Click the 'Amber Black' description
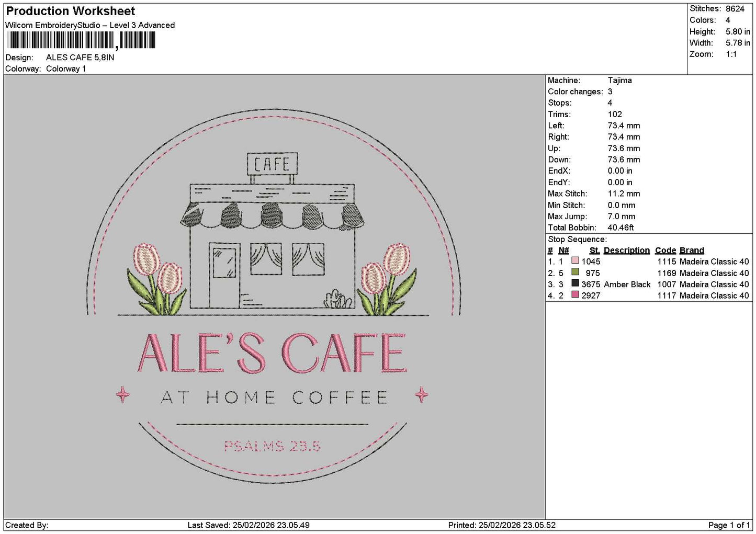This screenshot has width=756, height=534. (627, 284)
